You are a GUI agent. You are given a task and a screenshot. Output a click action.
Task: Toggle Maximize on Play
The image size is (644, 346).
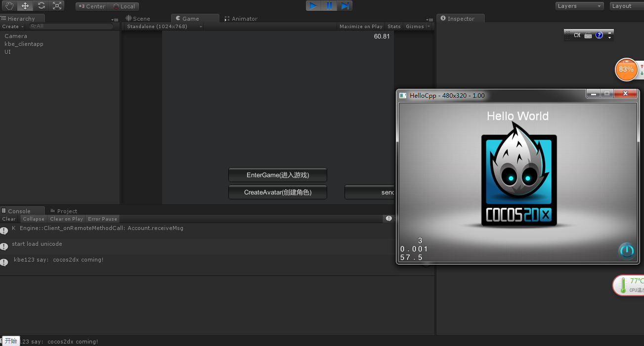click(x=361, y=26)
